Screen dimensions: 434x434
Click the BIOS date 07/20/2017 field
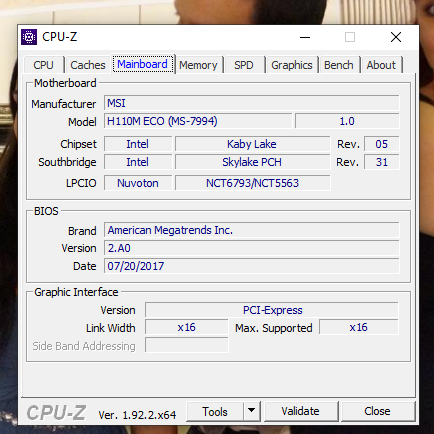tap(252, 266)
